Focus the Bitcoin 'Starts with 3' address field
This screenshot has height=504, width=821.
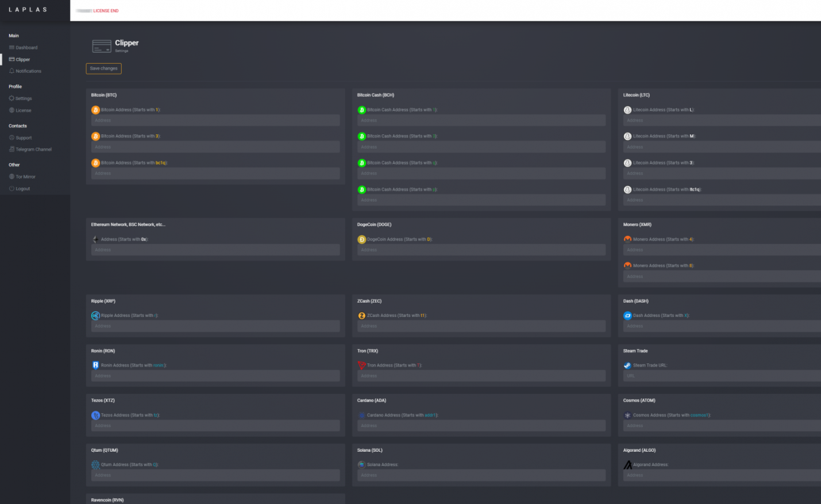pos(215,147)
